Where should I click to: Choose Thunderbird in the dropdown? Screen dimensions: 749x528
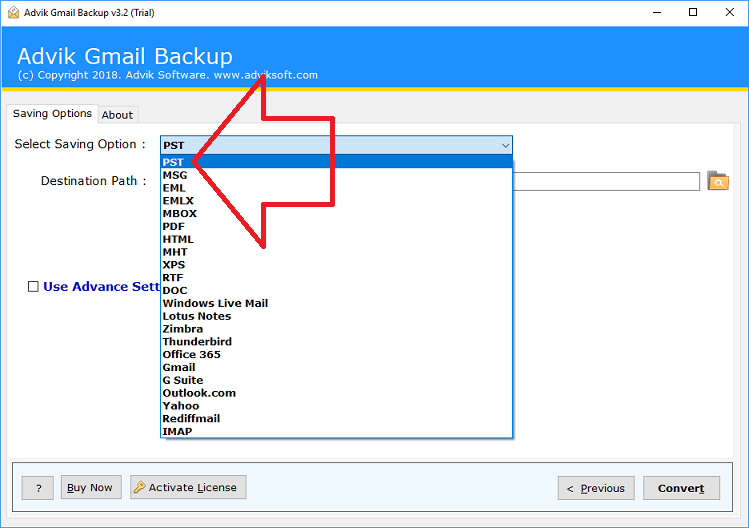point(336,342)
